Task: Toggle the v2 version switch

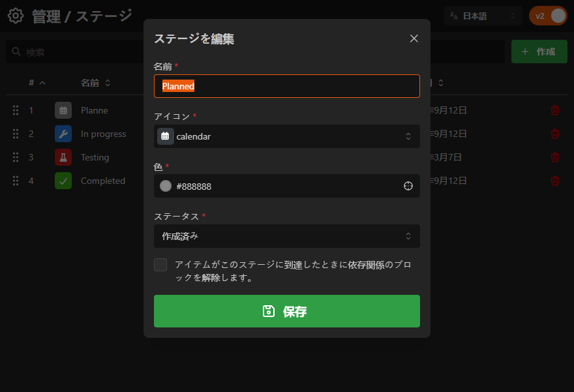Action: (548, 16)
